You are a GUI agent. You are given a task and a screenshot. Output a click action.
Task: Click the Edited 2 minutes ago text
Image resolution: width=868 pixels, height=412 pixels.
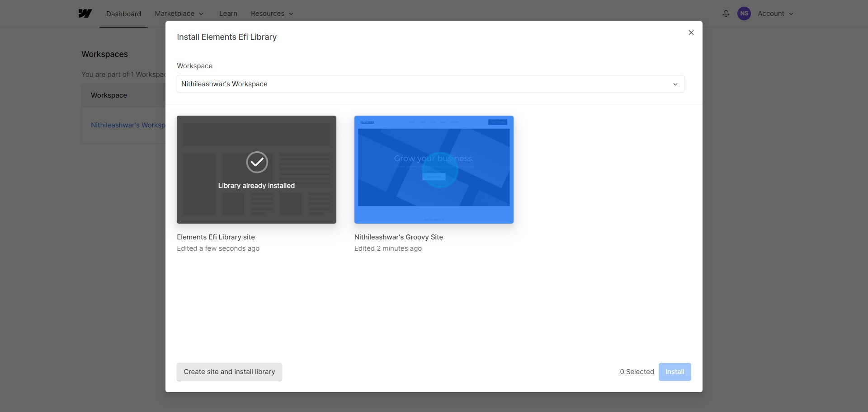point(388,248)
